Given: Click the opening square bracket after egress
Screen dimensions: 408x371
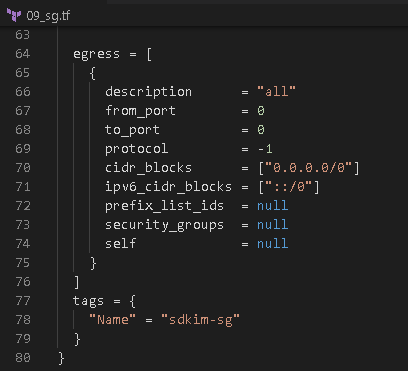Looking at the screenshot, I should pyautogui.click(x=149, y=54).
